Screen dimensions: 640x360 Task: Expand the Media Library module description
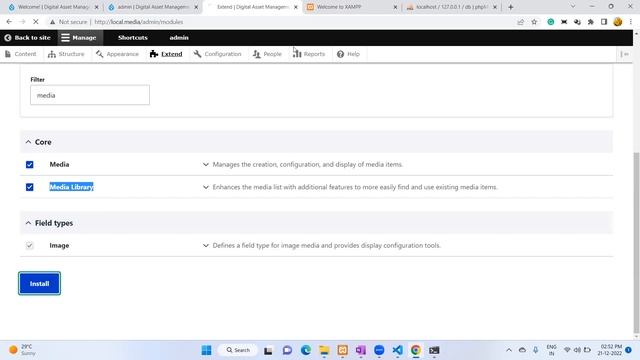coord(206,187)
